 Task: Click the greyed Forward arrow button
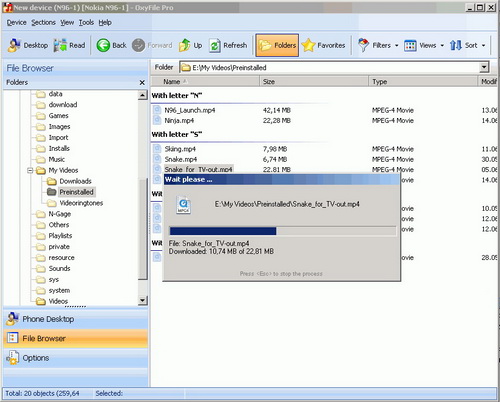coord(152,45)
